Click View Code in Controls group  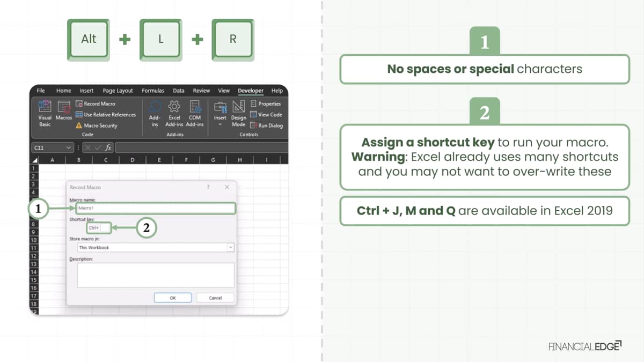[266, 114]
